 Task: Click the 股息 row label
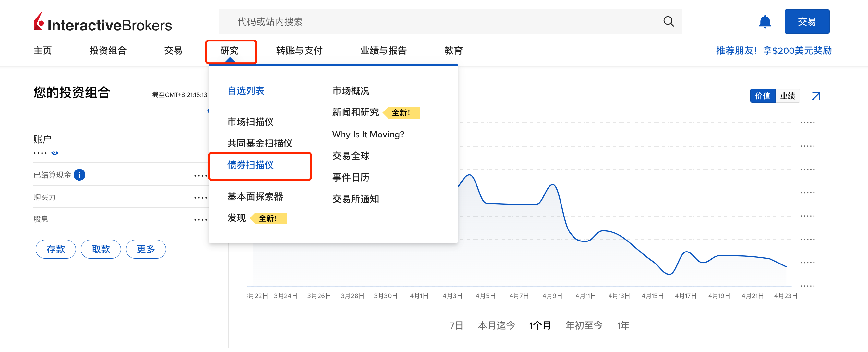point(41,219)
